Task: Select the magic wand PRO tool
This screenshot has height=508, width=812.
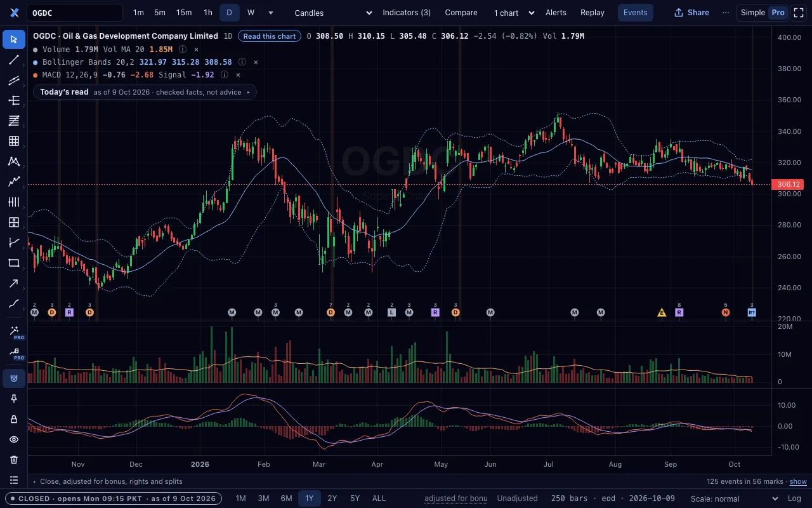Action: tap(14, 331)
